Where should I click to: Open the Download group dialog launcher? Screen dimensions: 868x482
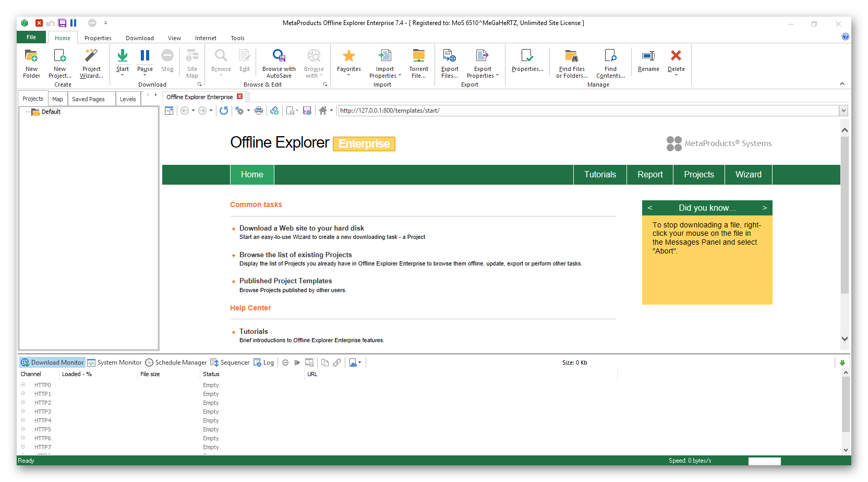pyautogui.click(x=199, y=85)
